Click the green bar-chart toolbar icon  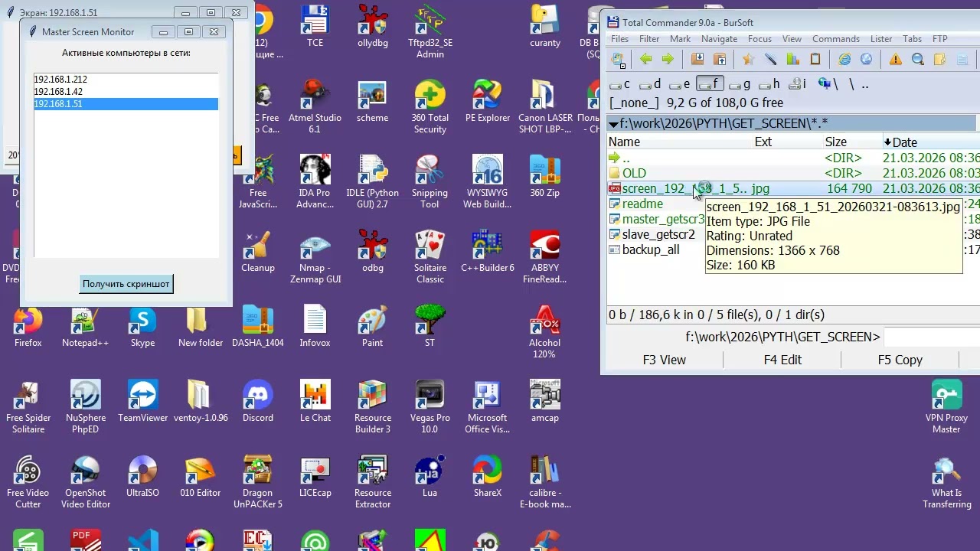(793, 60)
